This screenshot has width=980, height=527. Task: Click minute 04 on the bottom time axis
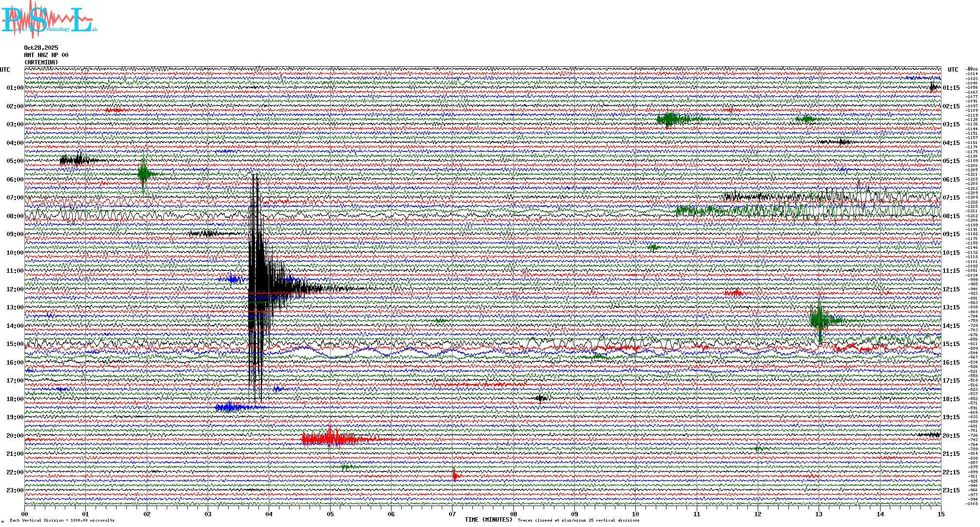point(269,514)
